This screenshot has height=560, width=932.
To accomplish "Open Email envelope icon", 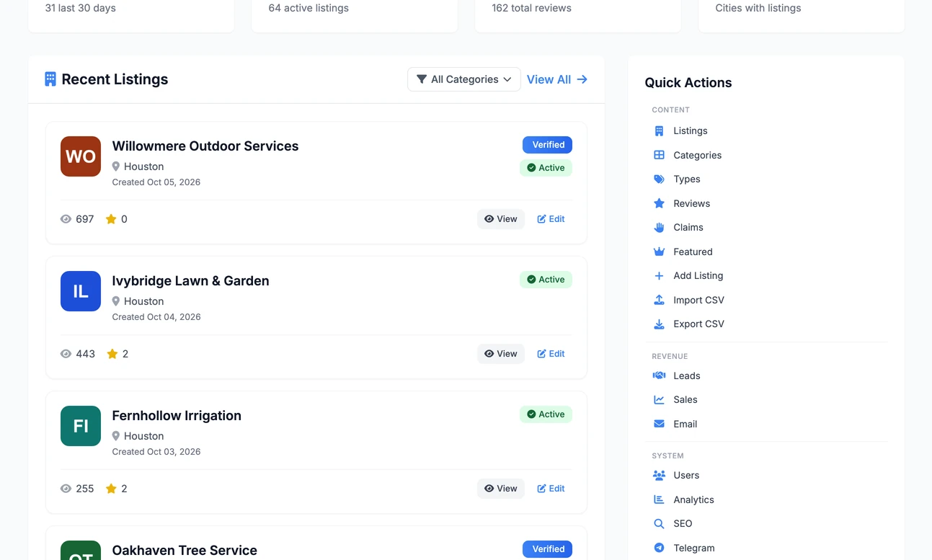I will pos(659,424).
